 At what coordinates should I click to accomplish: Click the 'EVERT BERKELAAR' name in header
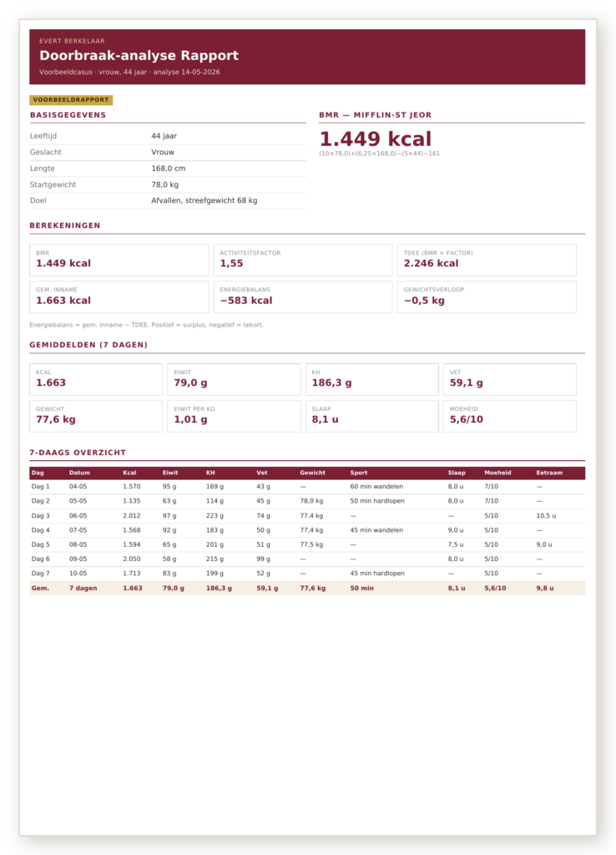[x=72, y=41]
